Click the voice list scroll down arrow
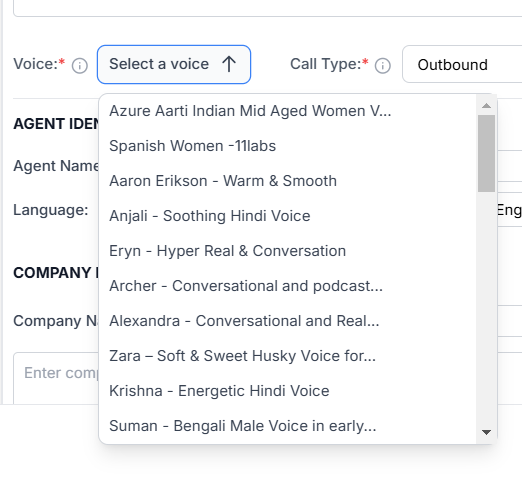The width and height of the screenshot is (522, 480). pyautogui.click(x=486, y=432)
